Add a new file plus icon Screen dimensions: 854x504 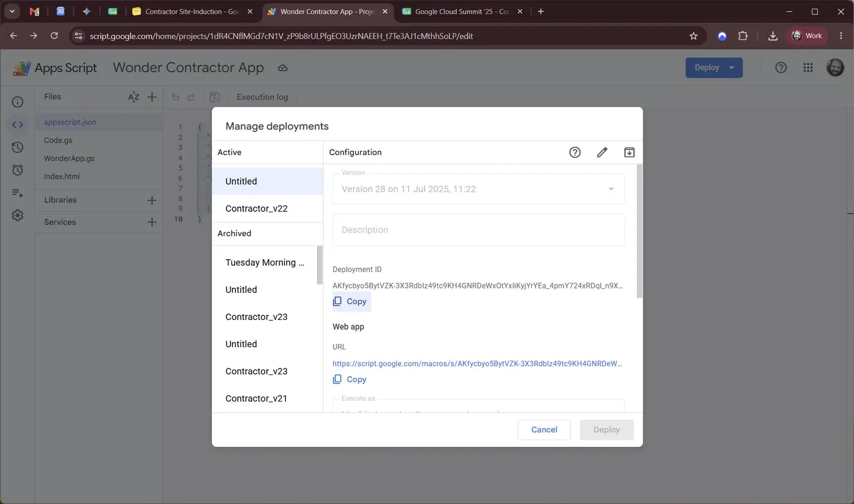coord(152,97)
